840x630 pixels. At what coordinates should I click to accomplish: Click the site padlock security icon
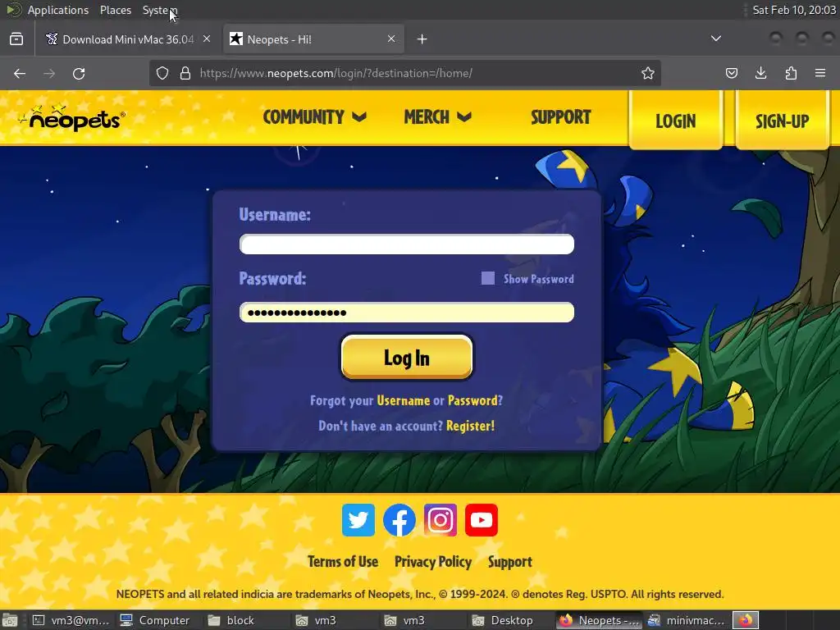click(185, 73)
